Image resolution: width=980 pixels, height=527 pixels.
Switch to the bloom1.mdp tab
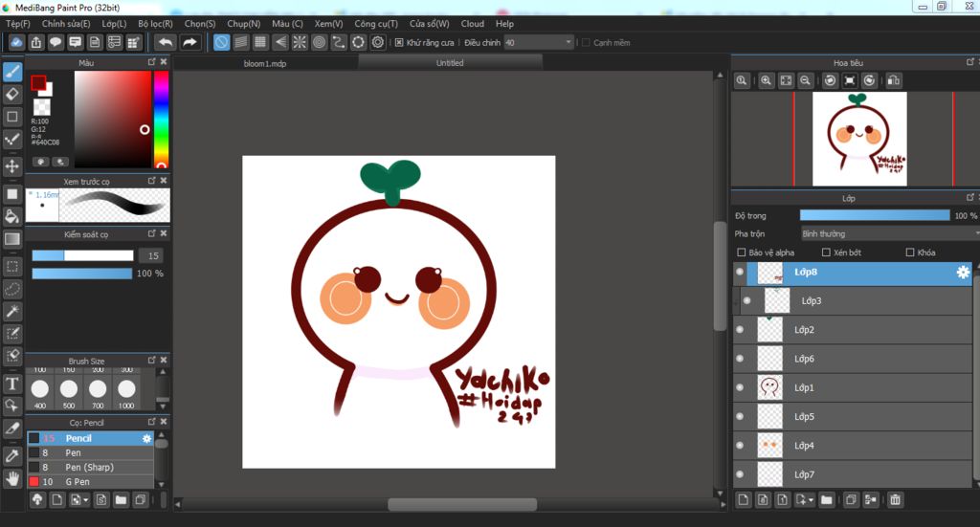(x=265, y=63)
